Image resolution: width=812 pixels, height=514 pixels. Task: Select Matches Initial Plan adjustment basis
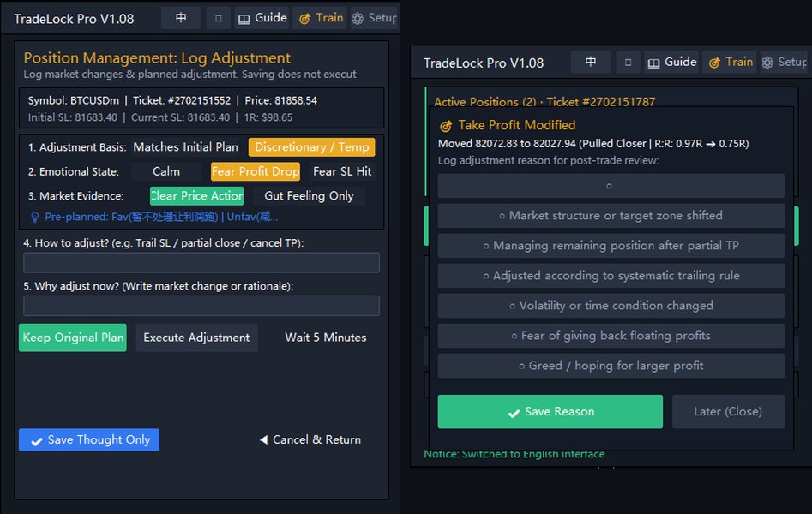click(186, 147)
